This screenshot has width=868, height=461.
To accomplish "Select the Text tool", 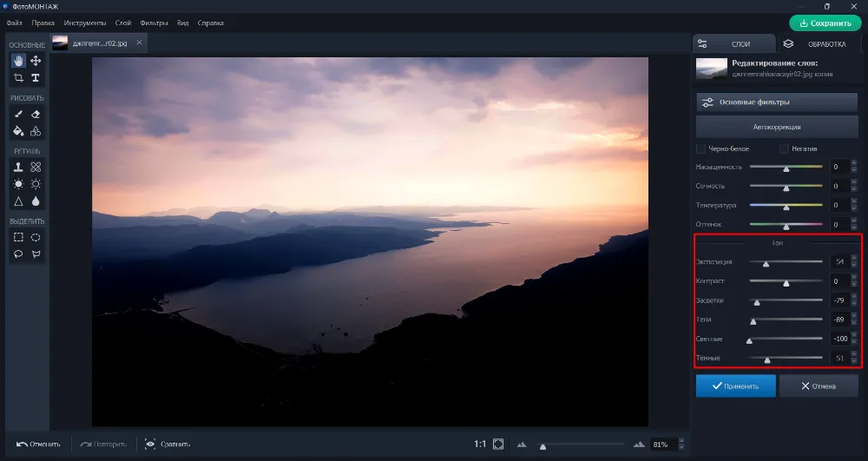I will click(36, 78).
